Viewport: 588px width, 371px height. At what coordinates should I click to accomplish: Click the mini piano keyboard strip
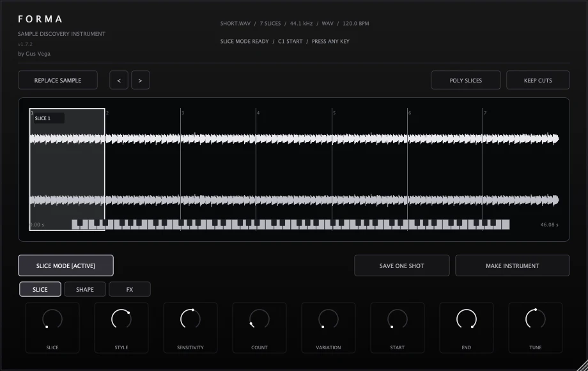[291, 225]
